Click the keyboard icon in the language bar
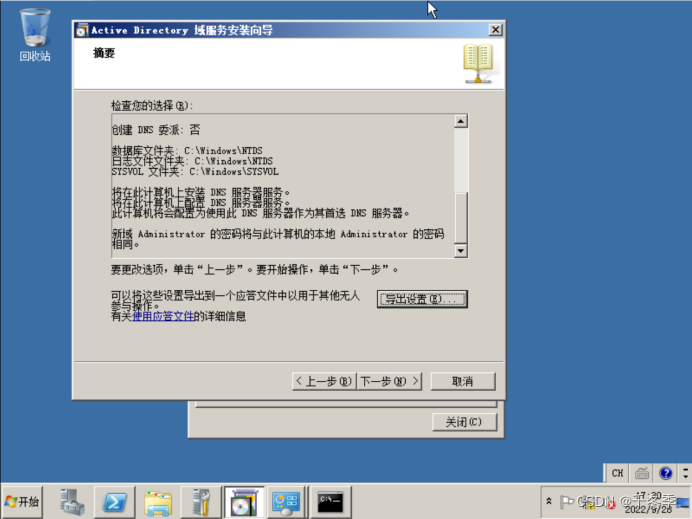 [x=642, y=474]
